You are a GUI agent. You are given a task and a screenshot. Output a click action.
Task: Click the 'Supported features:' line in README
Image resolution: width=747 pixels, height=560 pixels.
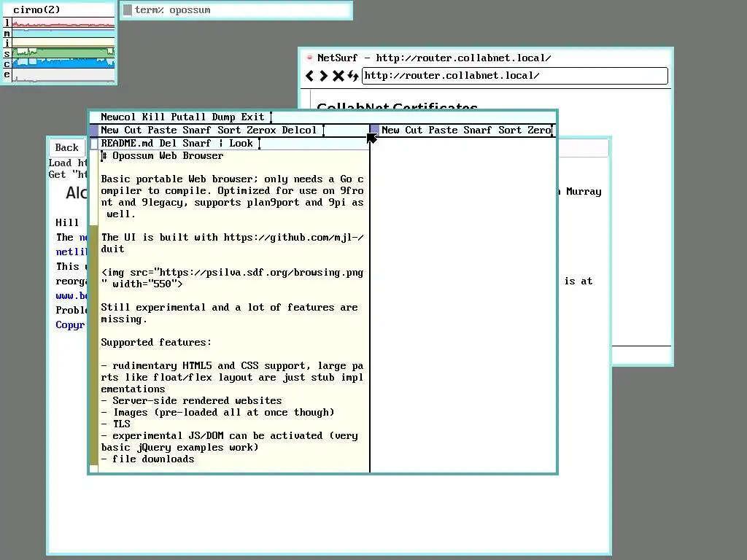click(156, 343)
